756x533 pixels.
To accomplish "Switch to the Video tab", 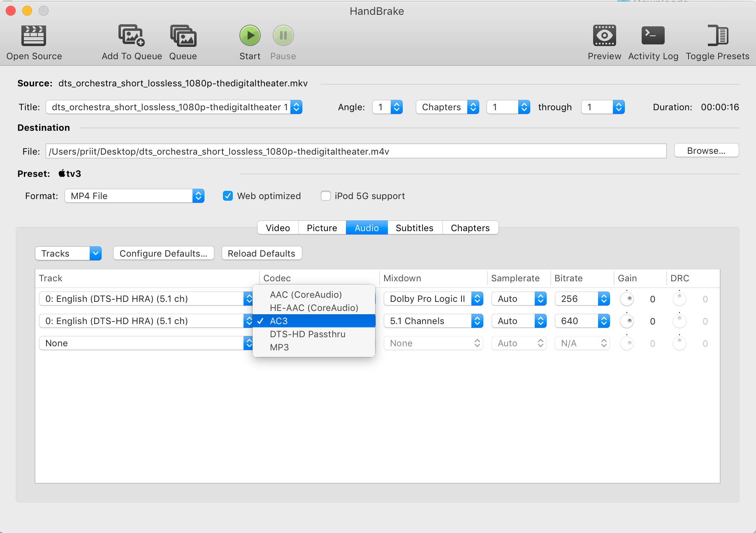I will tap(278, 228).
